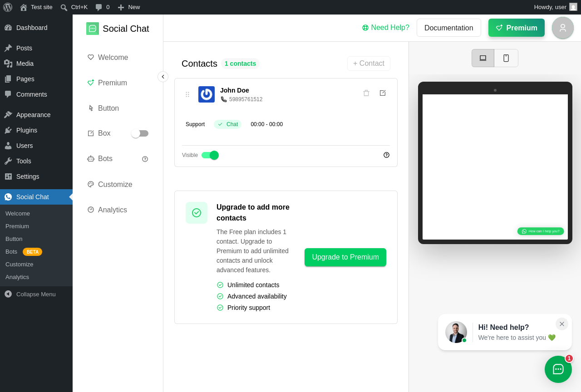Open the help icon in the contact card
Viewport: 581px width, 392px height.
(x=386, y=155)
